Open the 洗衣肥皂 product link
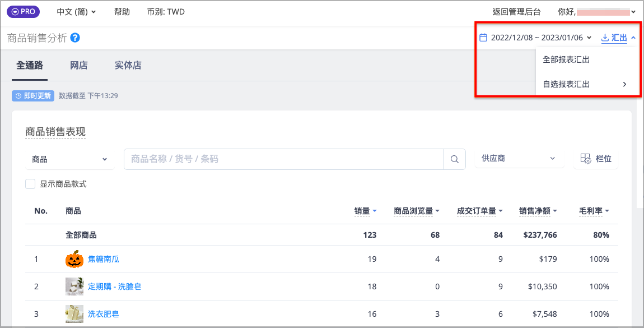The image size is (644, 328). click(104, 314)
